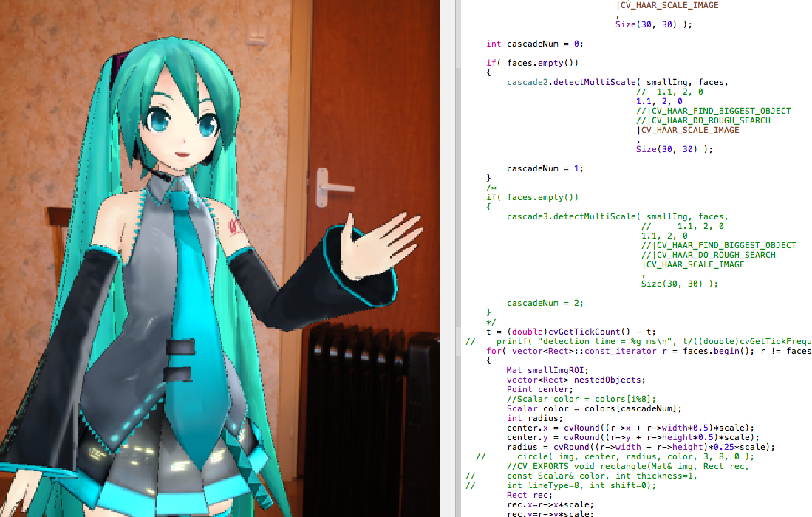Click the 'cascadeNum = 2;' line
The height and width of the screenshot is (517, 812).
[x=545, y=304]
